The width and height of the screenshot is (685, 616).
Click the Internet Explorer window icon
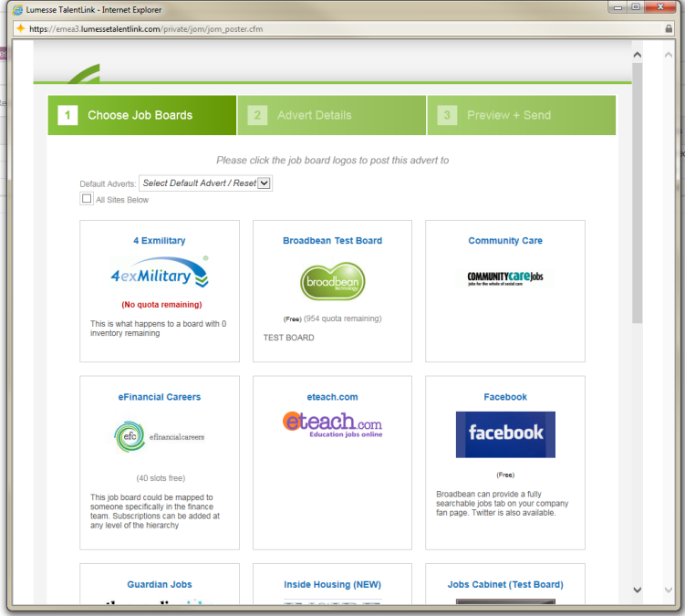[18, 10]
